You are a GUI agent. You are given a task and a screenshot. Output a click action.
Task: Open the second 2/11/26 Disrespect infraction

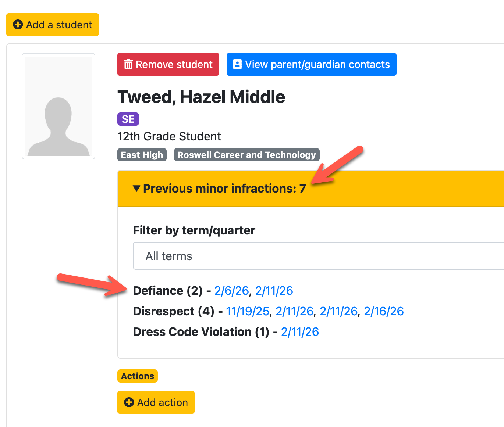pos(338,311)
